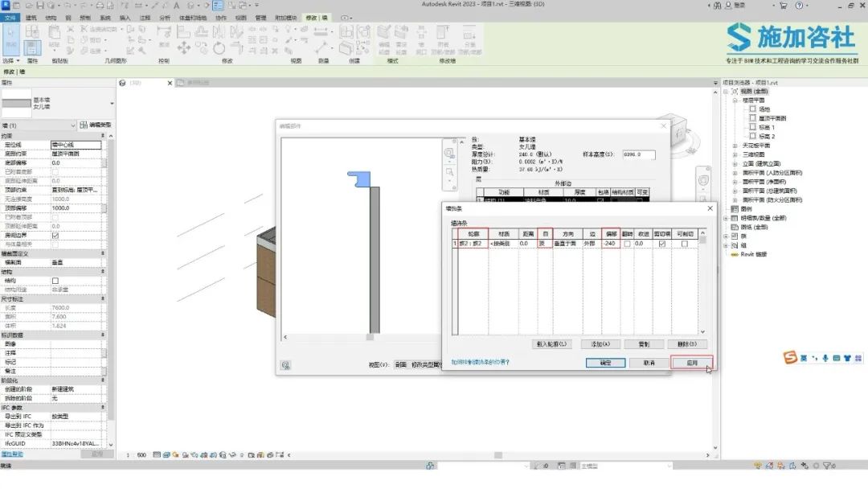Toggle the 剪切墙 checkbox in wall sweep row 1

pos(661,244)
